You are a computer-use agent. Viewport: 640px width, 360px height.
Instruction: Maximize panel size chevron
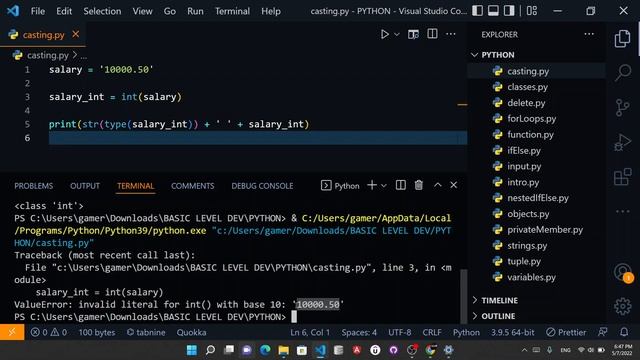click(438, 185)
